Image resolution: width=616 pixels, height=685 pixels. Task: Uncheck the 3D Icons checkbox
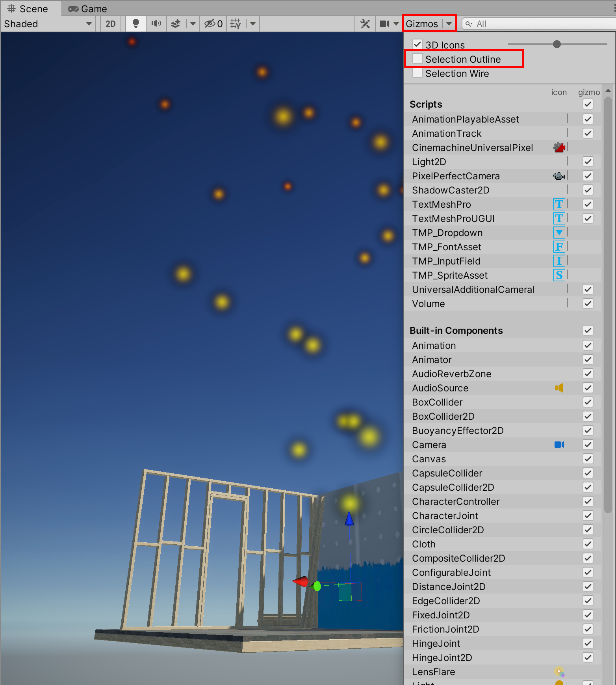[x=417, y=44]
